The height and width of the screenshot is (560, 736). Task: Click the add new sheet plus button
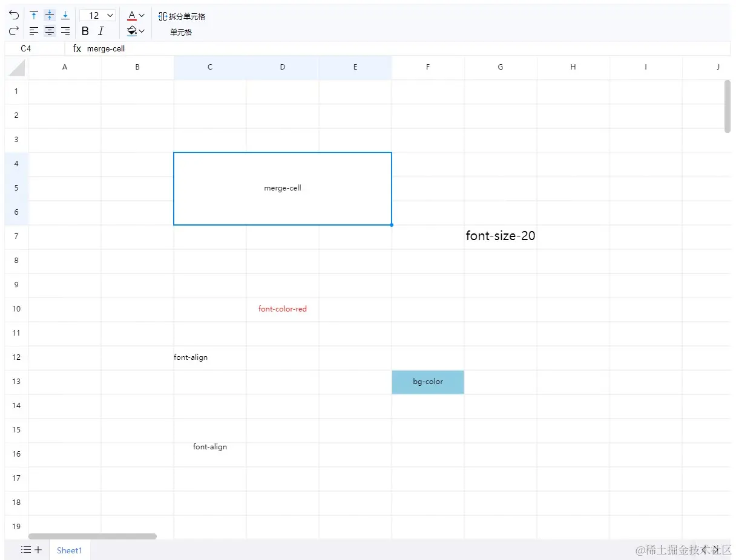[x=39, y=550]
